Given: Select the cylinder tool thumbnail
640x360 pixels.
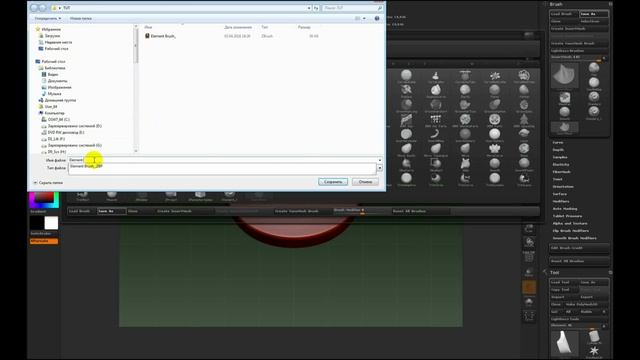Looking at the screenshot, I should (594, 337).
